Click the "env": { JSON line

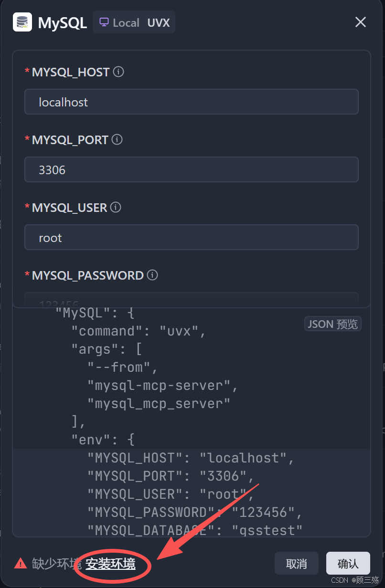click(103, 440)
